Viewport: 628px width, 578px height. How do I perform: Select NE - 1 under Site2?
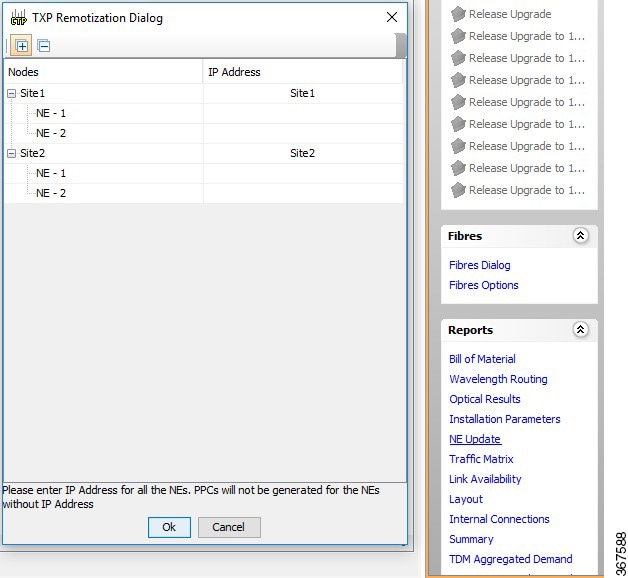[51, 173]
